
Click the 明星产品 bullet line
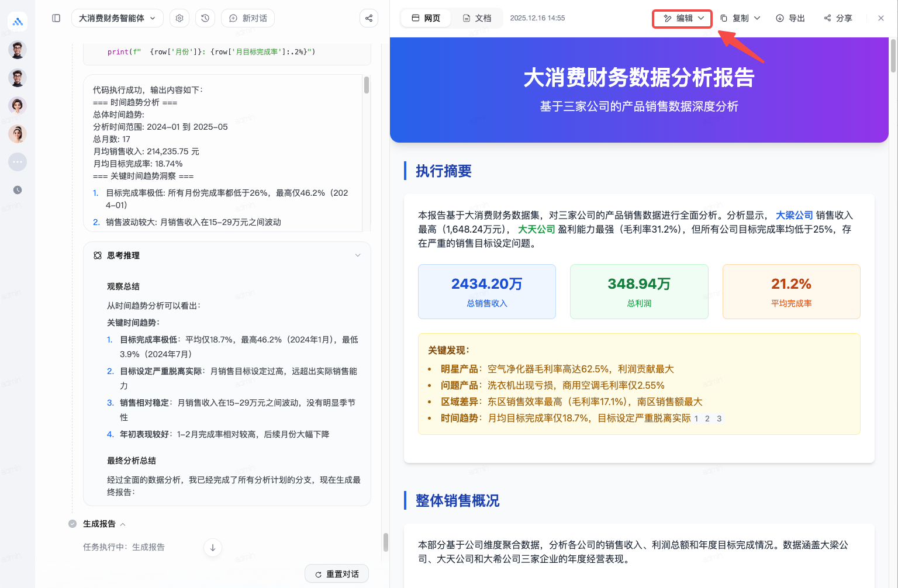click(557, 369)
